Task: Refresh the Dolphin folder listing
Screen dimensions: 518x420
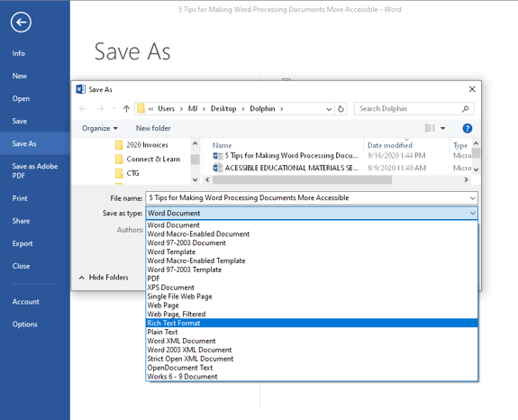Action: click(x=341, y=109)
